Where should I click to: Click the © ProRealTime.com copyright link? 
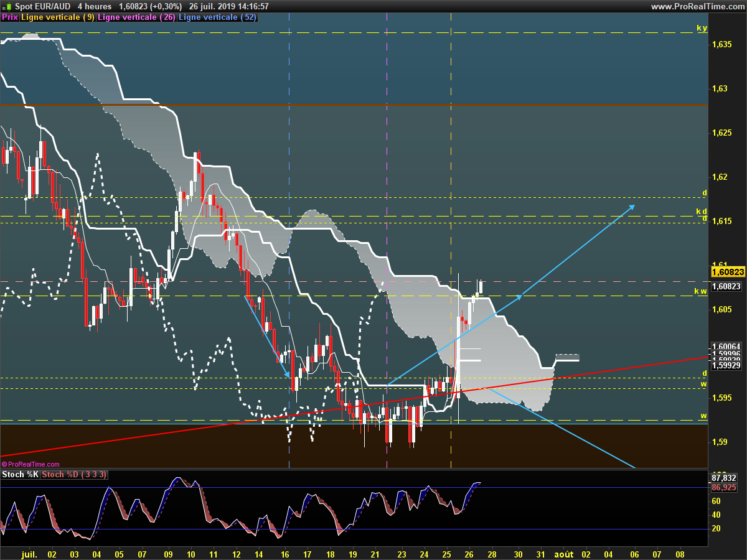click(x=31, y=464)
